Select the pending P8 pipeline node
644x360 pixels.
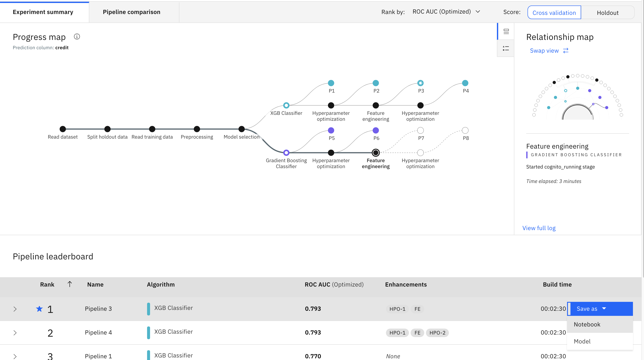coord(465,130)
